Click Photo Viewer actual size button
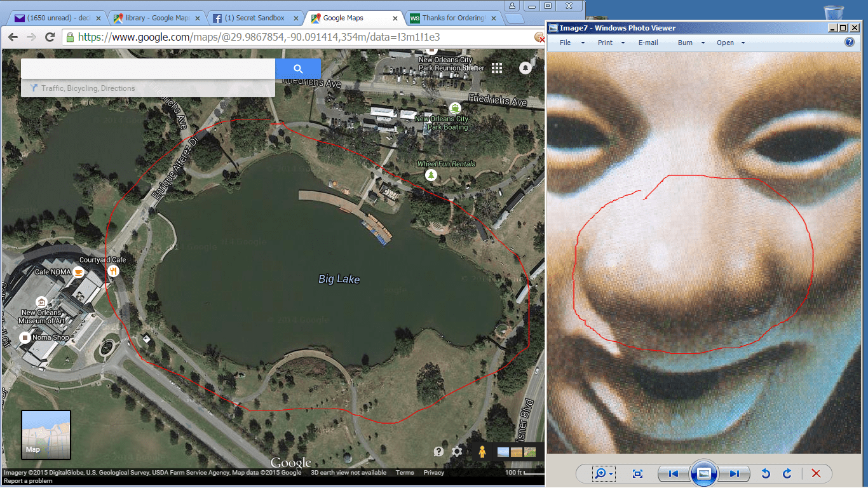This screenshot has height=488, width=868. click(638, 473)
